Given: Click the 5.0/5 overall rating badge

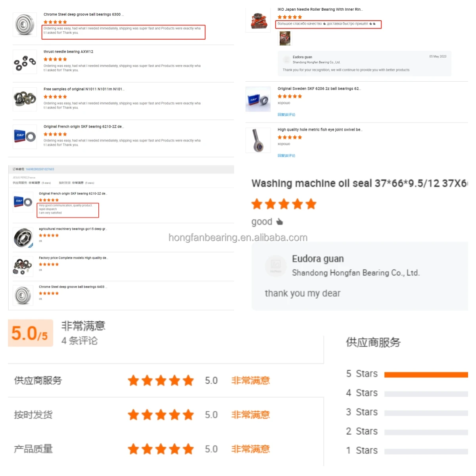Looking at the screenshot, I should pyautogui.click(x=31, y=333).
